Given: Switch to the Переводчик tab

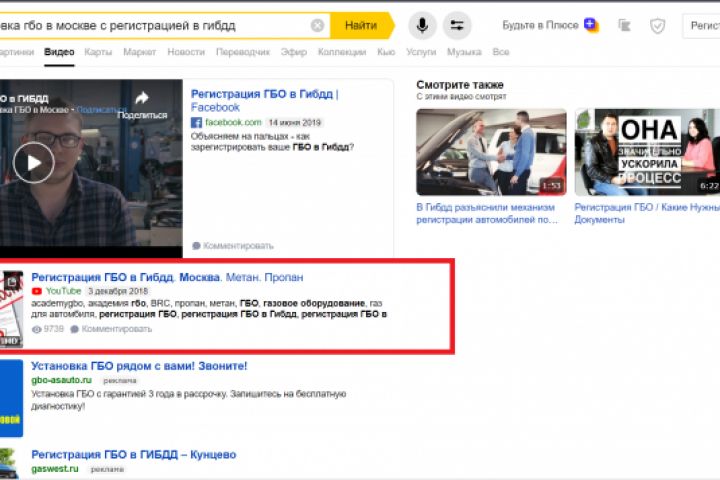Looking at the screenshot, I should [x=243, y=52].
